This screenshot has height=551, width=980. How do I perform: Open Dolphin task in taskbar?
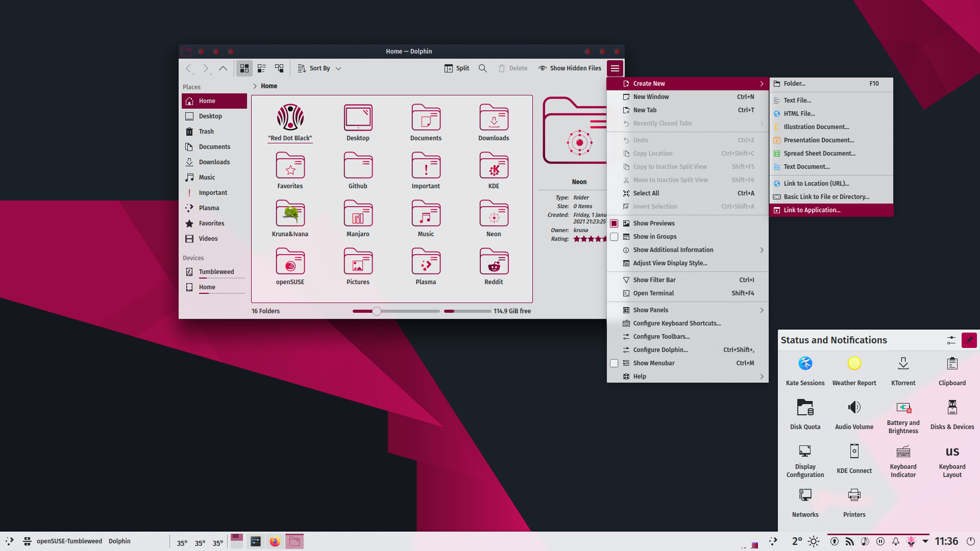[x=295, y=541]
